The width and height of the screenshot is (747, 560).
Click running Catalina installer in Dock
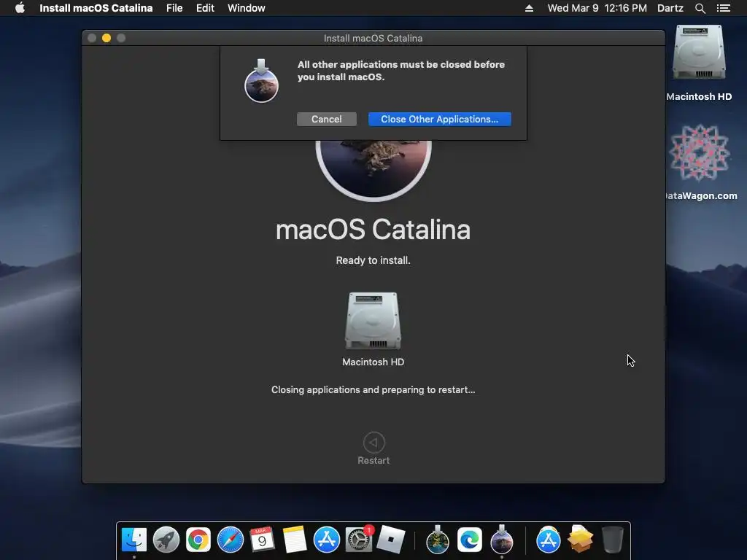(502, 540)
